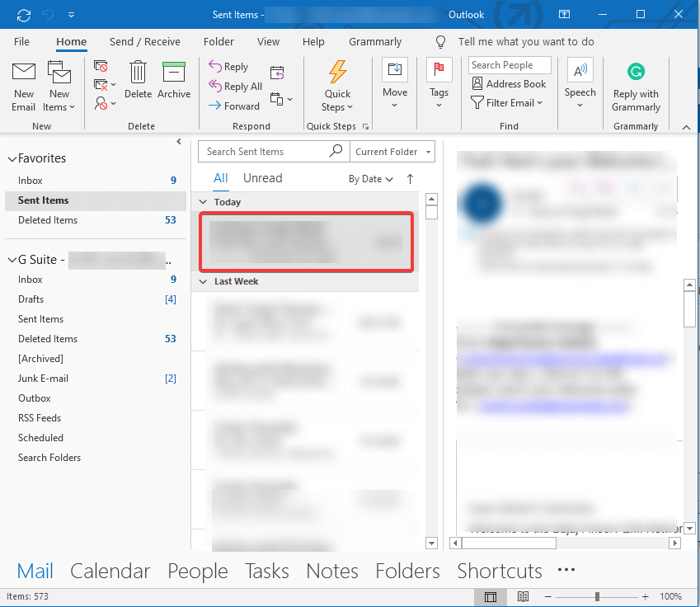700x607 pixels.
Task: Click the New Email icon
Action: 24,73
